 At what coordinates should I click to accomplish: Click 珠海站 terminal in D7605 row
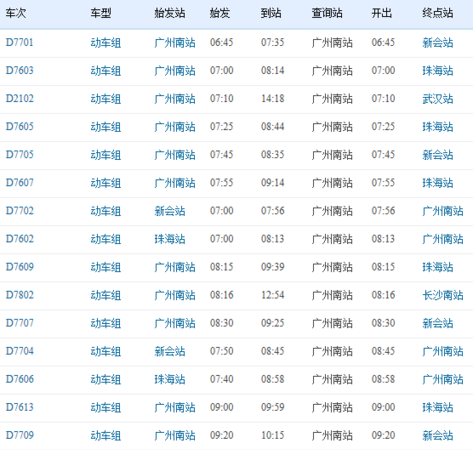[438, 127]
